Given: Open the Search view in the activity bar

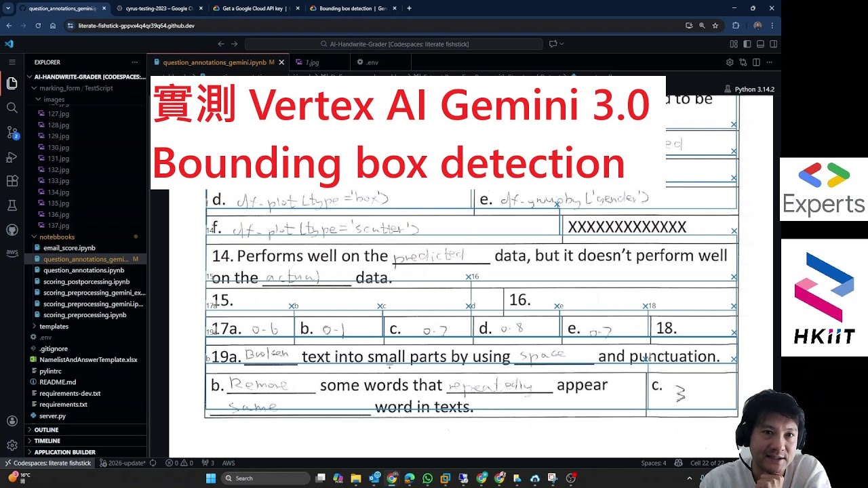Looking at the screenshot, I should [12, 108].
